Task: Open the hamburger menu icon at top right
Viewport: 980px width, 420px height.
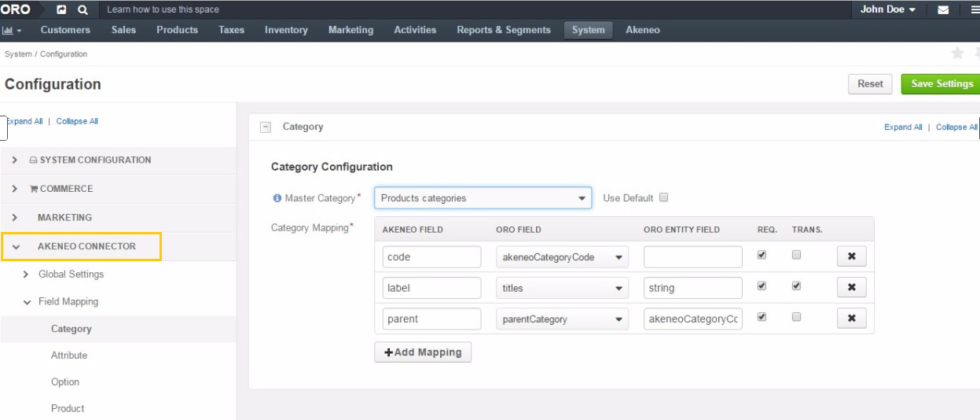Action: pyautogui.click(x=975, y=10)
